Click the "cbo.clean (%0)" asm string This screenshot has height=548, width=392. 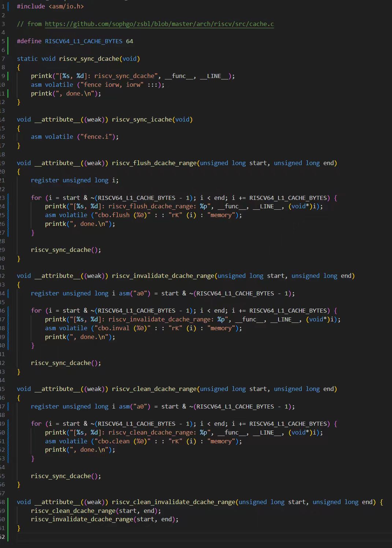[122, 441]
